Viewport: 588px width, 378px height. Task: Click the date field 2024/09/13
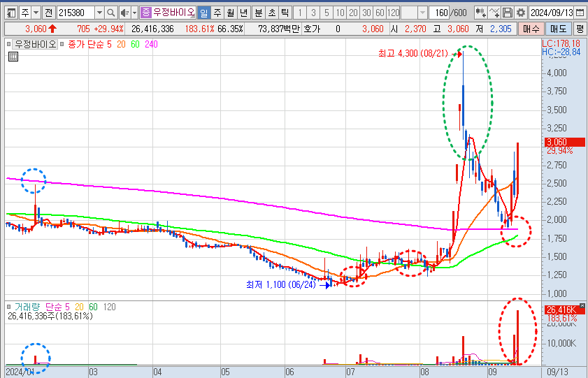click(x=552, y=13)
